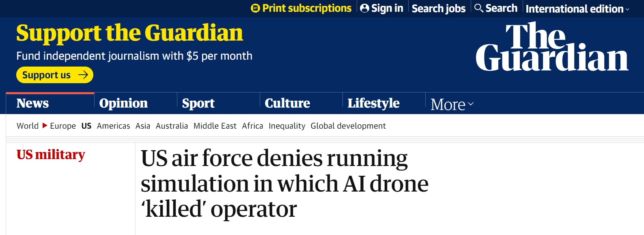Click the Search jobs link
644x235 pixels.
tap(438, 9)
